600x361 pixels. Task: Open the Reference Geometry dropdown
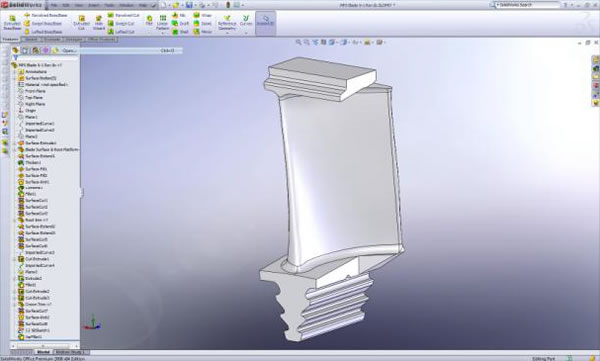(x=227, y=33)
